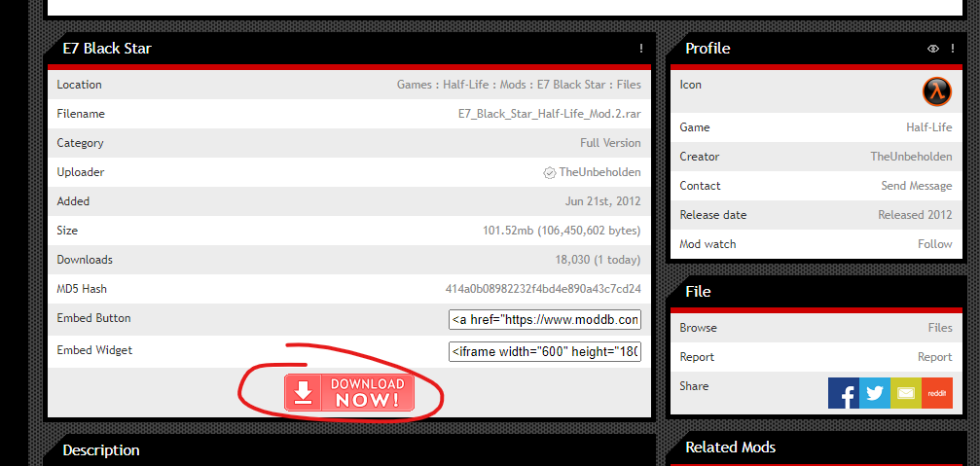Open the Full Version category link
The height and width of the screenshot is (466, 980).
coord(610,143)
